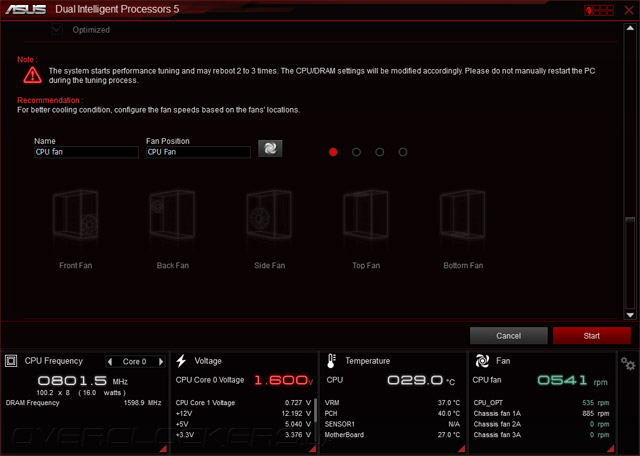Click the CPU Core 0 Voltage 1.600 reading
The height and width of the screenshot is (456, 640).
(x=283, y=380)
